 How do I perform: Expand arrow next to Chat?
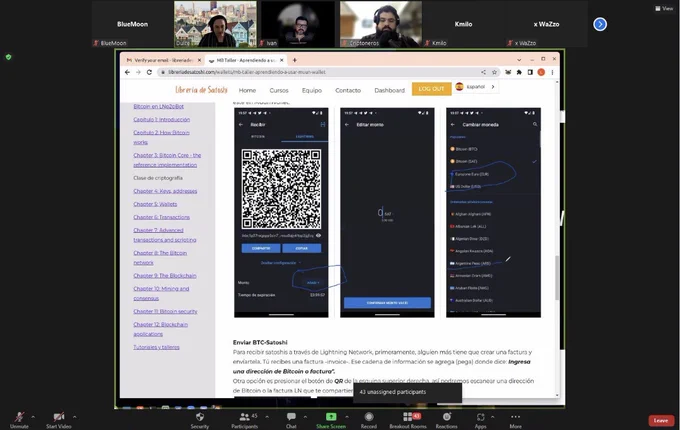click(x=305, y=417)
